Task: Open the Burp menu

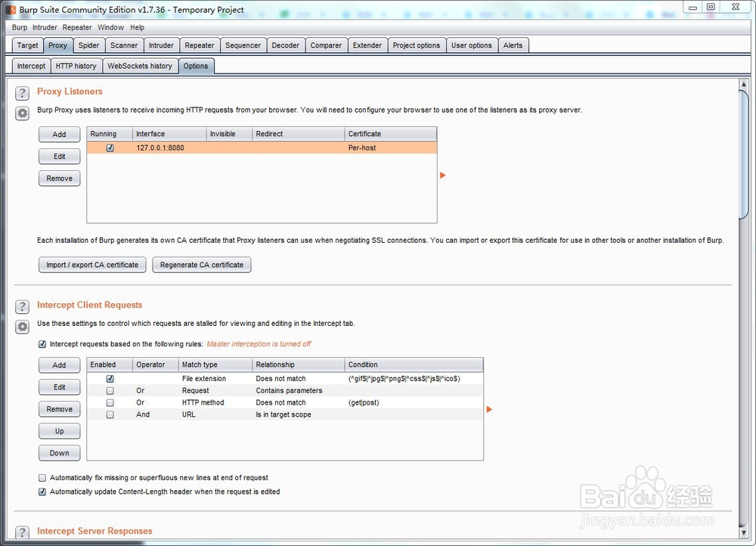Action: pyautogui.click(x=20, y=27)
